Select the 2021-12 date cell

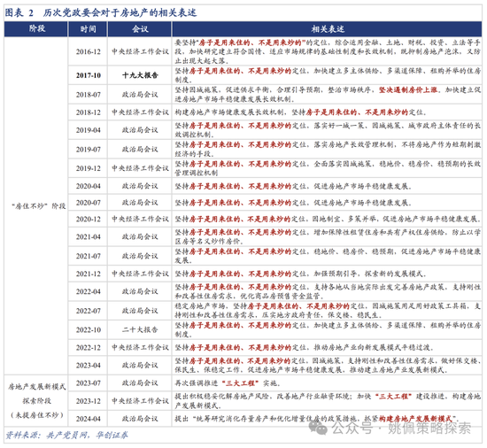pos(89,274)
